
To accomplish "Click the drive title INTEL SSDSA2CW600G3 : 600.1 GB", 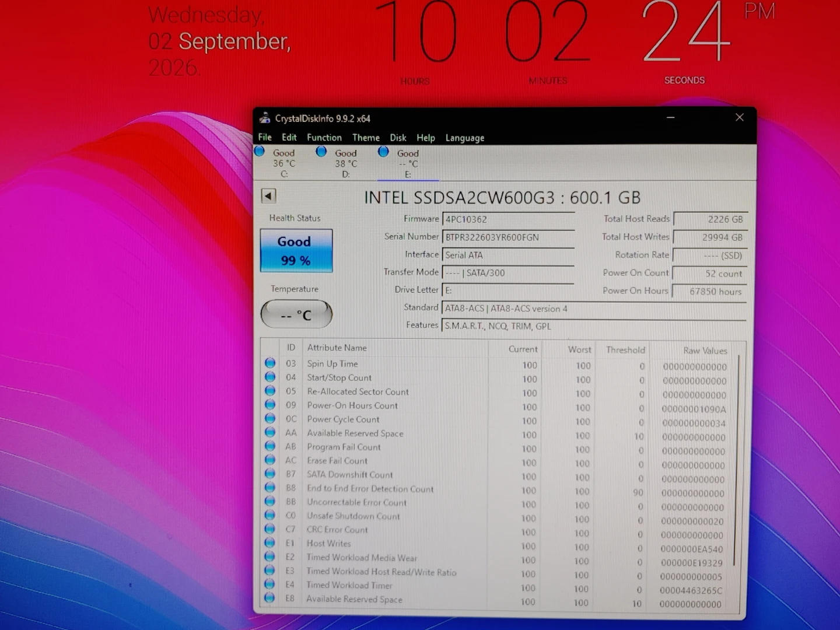I will click(x=502, y=198).
